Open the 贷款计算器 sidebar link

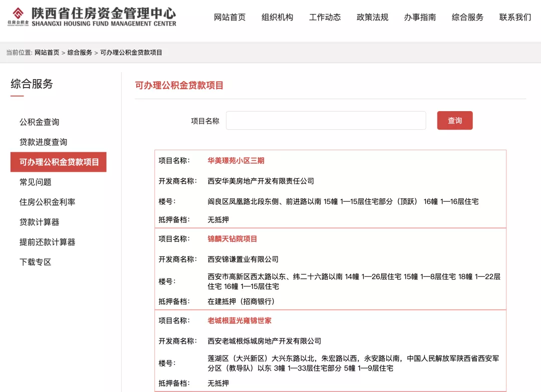pyautogui.click(x=39, y=222)
